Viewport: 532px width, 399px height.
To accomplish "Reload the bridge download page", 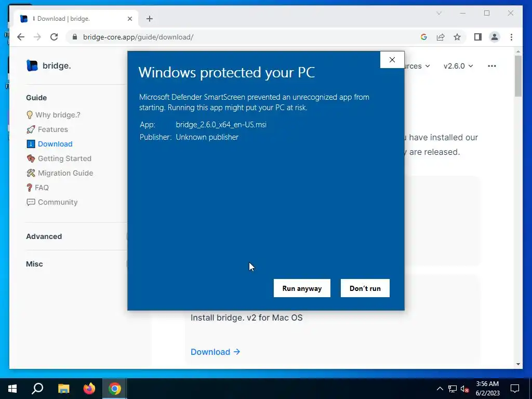I will 54,37.
